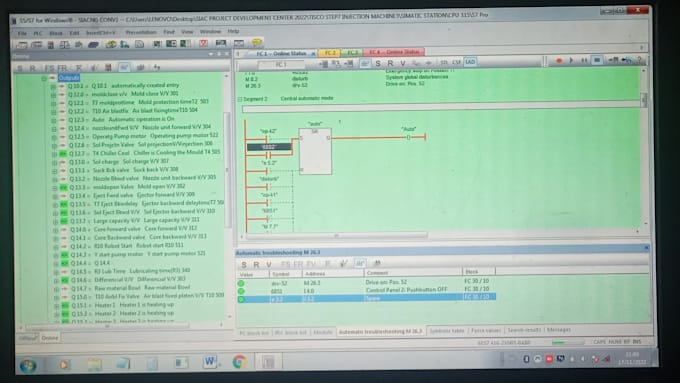The image size is (680, 383).
Task: Select the drv-52 M 26.3 row
Action: pos(366,282)
